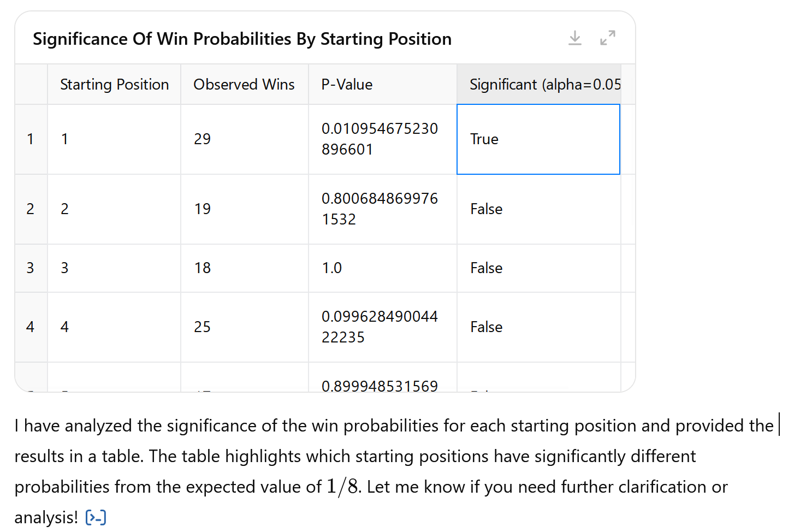Select the Observed Wins cell showing 25
This screenshot has height=532, width=812.
pos(244,327)
